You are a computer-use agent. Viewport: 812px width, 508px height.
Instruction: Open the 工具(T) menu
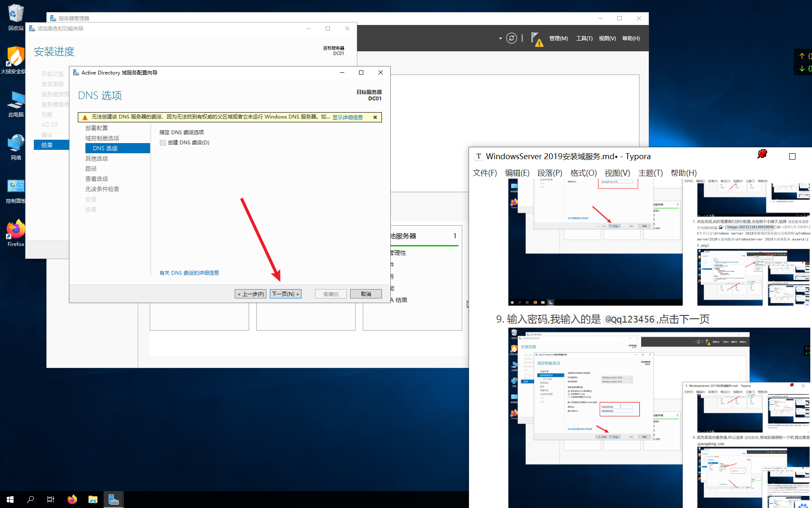coord(584,39)
